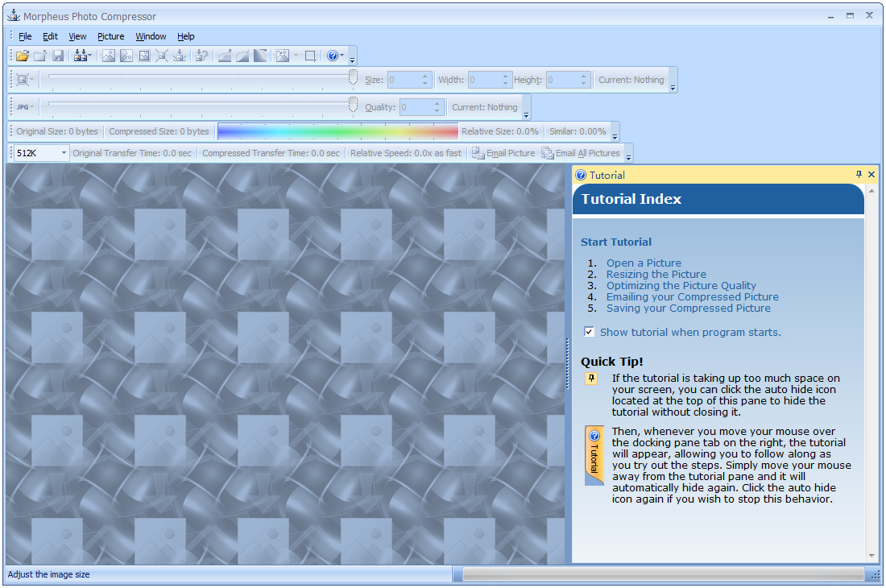The width and height of the screenshot is (886, 588).
Task: Click the image size slider thumb
Action: click(353, 77)
